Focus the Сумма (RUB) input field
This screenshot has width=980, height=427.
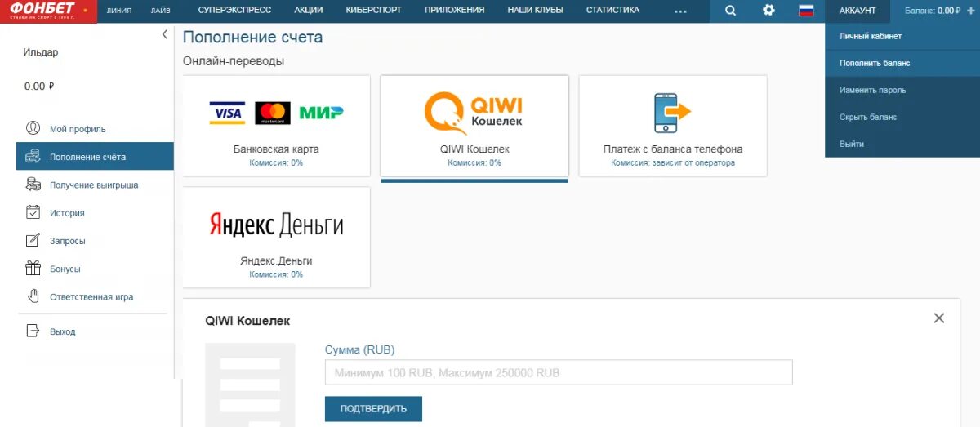click(559, 372)
